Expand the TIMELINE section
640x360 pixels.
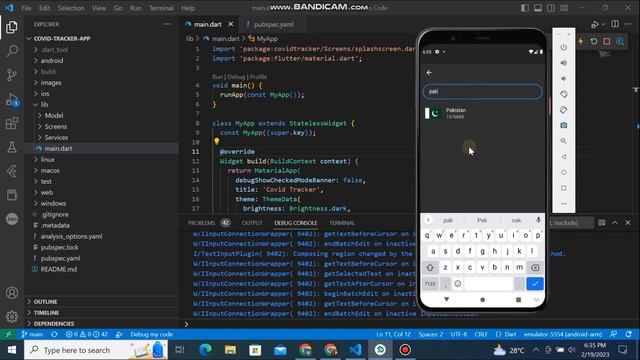pyautogui.click(x=46, y=313)
